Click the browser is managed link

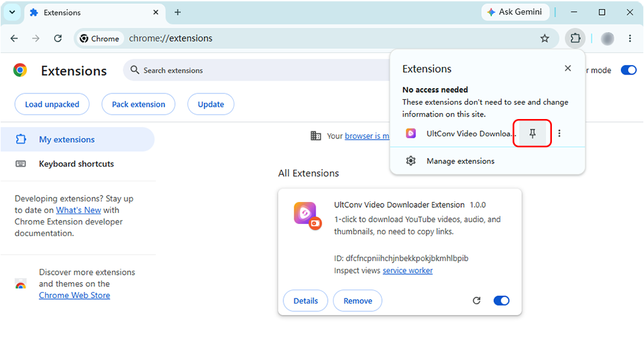[367, 136]
